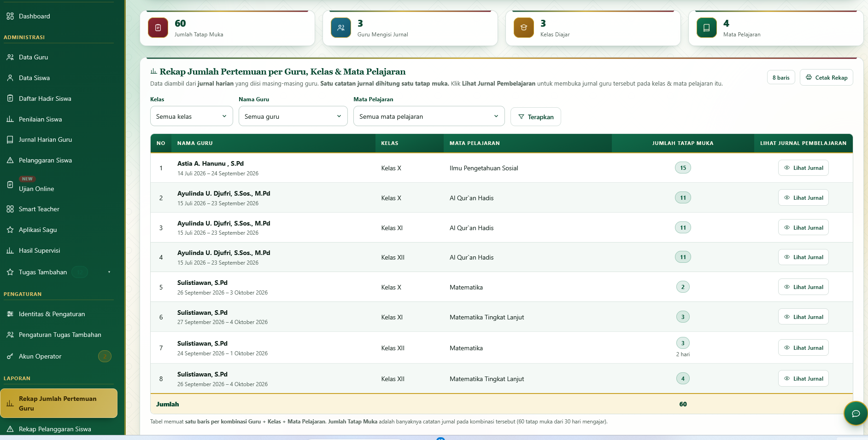Click the Jumlah Tatap Muka card icon
Viewport: 868px width, 440px height.
[158, 28]
